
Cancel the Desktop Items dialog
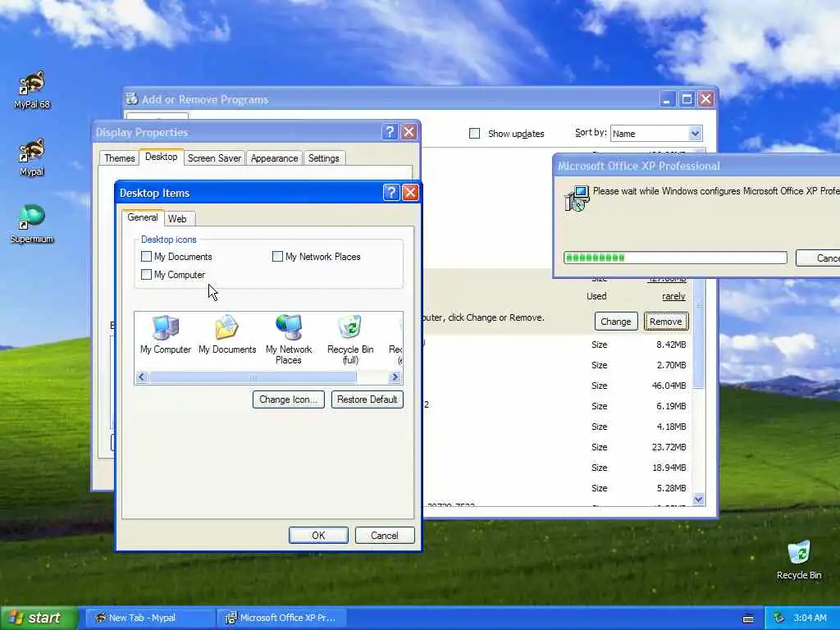(x=385, y=535)
